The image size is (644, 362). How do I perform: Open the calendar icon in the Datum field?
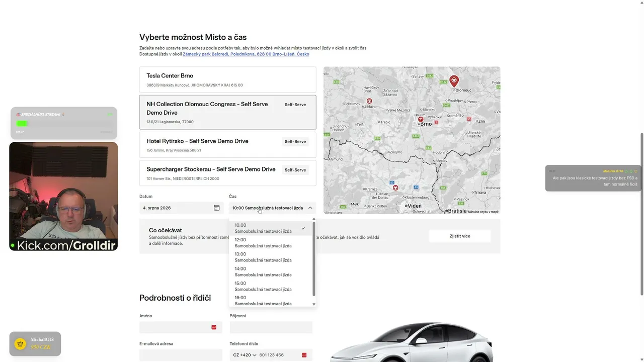pos(216,208)
